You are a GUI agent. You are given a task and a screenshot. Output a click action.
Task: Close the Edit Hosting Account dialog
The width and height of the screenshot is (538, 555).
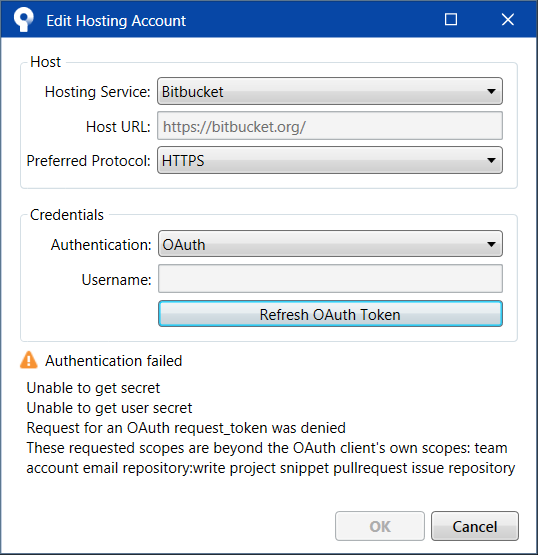[x=508, y=19]
